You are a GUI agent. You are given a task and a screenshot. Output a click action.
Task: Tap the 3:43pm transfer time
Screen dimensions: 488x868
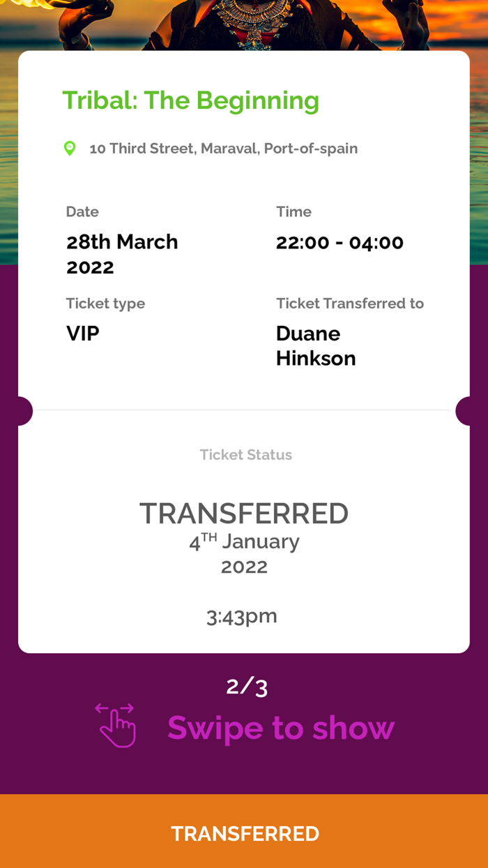click(x=242, y=615)
